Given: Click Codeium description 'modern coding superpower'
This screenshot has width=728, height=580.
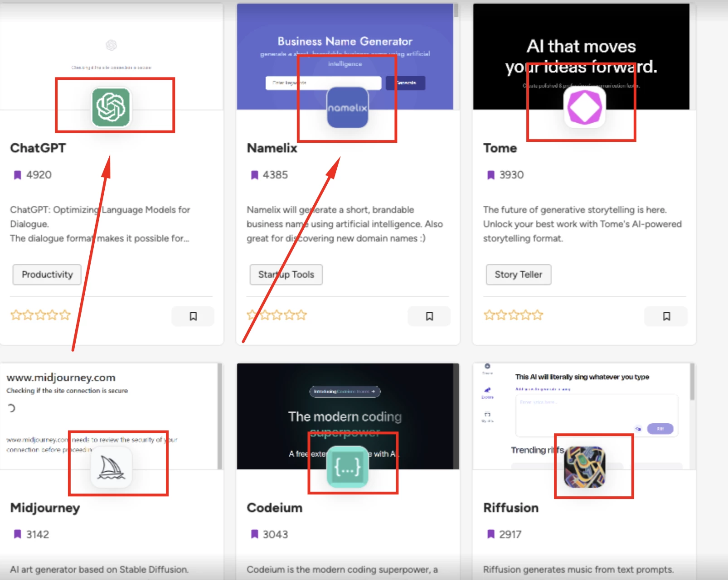Looking at the screenshot, I should pos(342,570).
